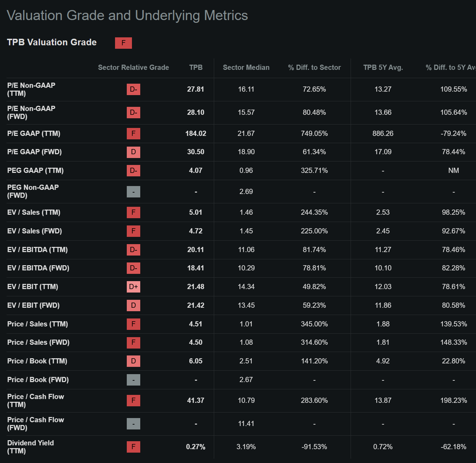
Task: Click the TPB 5Y Avg. column header
Action: (383, 67)
